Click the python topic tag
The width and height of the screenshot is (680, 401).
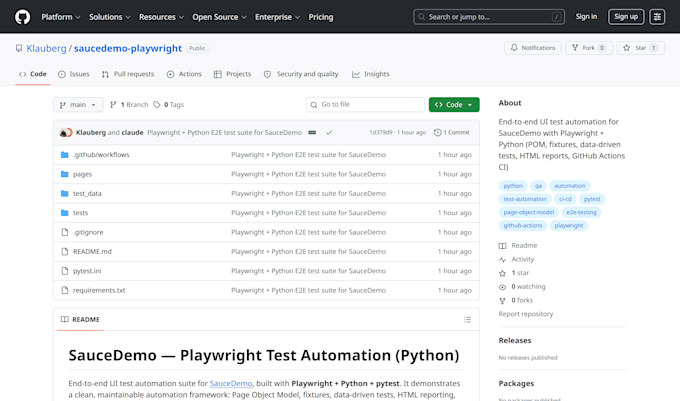coord(513,186)
